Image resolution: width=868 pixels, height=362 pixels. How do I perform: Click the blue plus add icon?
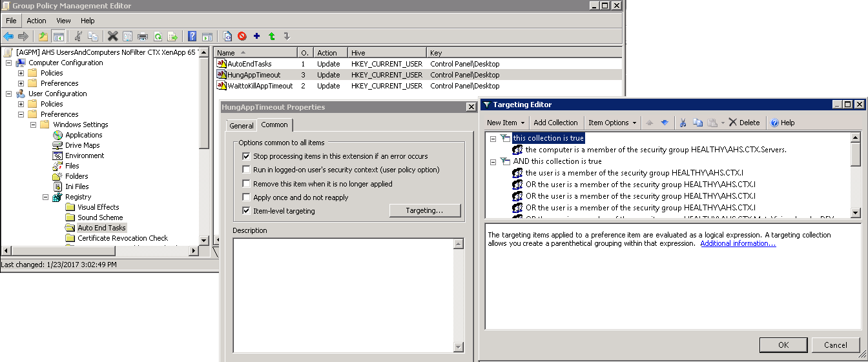[x=257, y=36]
